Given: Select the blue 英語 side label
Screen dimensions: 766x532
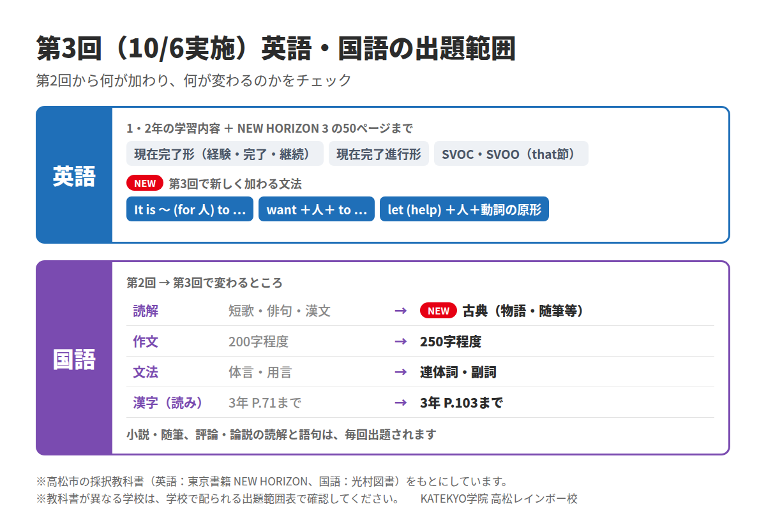Looking at the screenshot, I should (74, 175).
